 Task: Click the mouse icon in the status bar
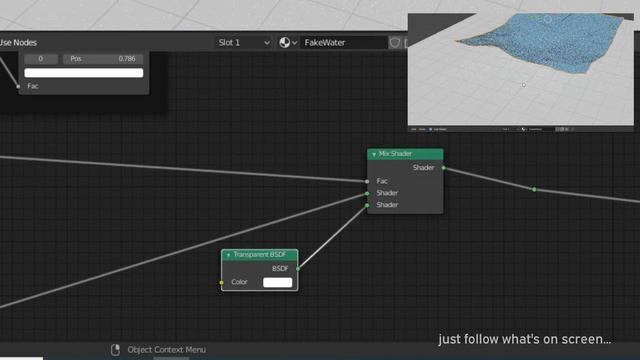point(116,350)
